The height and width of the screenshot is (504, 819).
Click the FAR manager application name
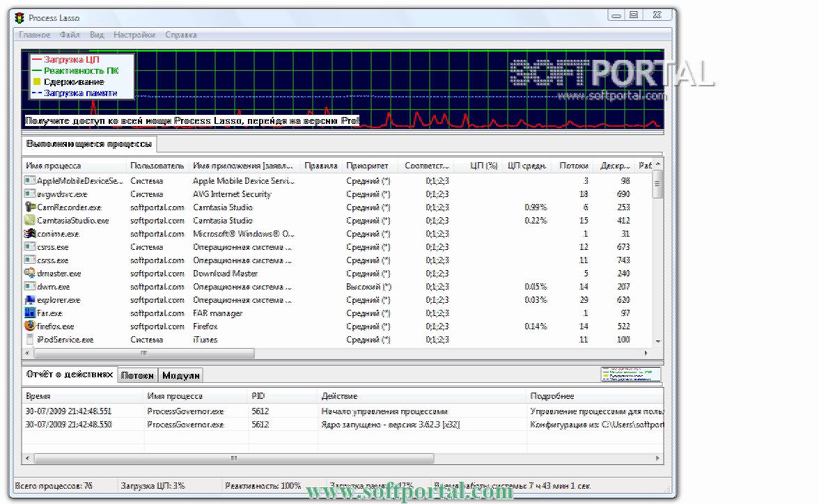tap(218, 313)
